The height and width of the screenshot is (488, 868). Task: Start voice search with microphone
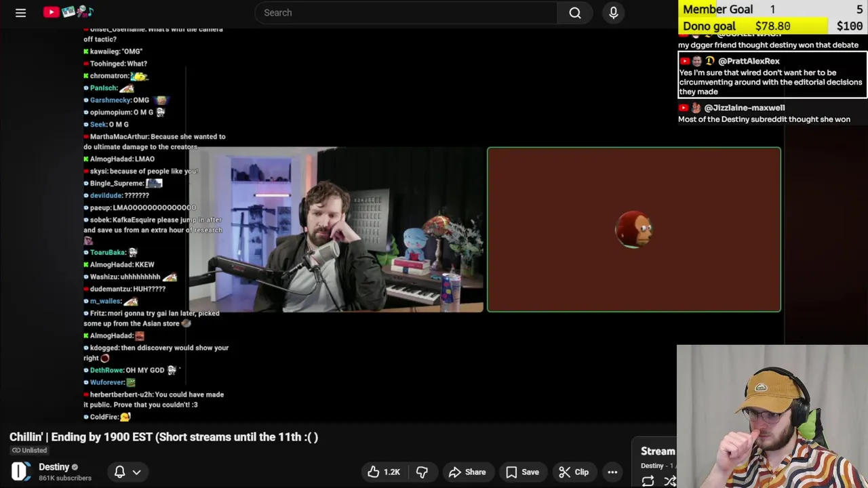[x=614, y=13]
